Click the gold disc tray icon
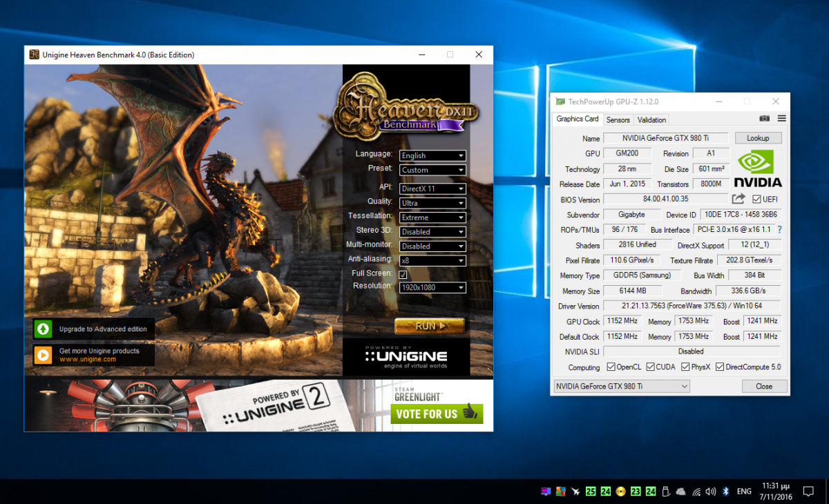This screenshot has width=829, height=504. point(620,492)
